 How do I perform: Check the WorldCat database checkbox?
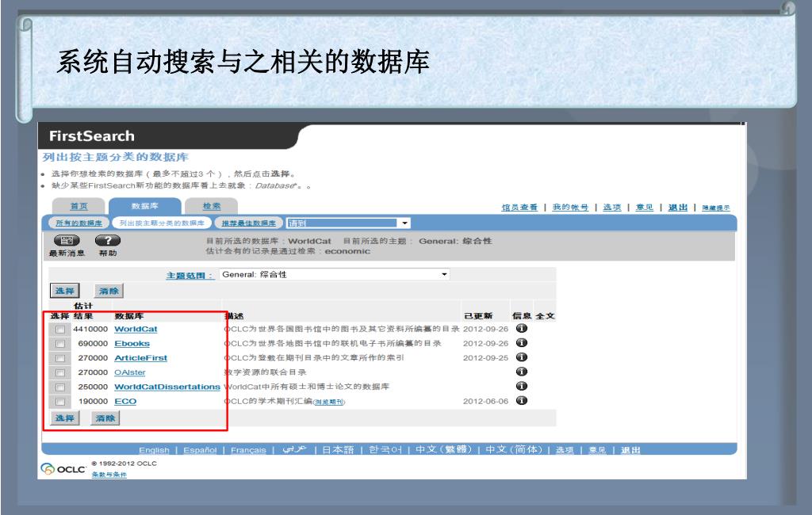click(x=60, y=330)
